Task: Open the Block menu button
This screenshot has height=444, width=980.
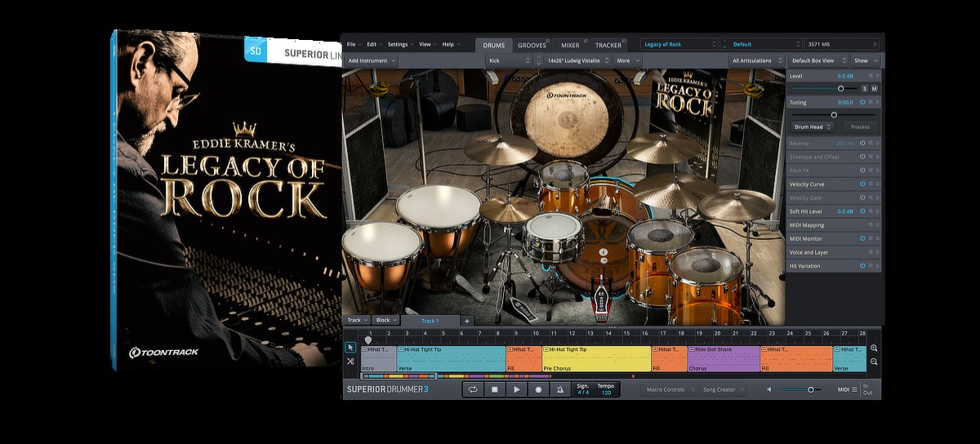Action: [x=385, y=321]
